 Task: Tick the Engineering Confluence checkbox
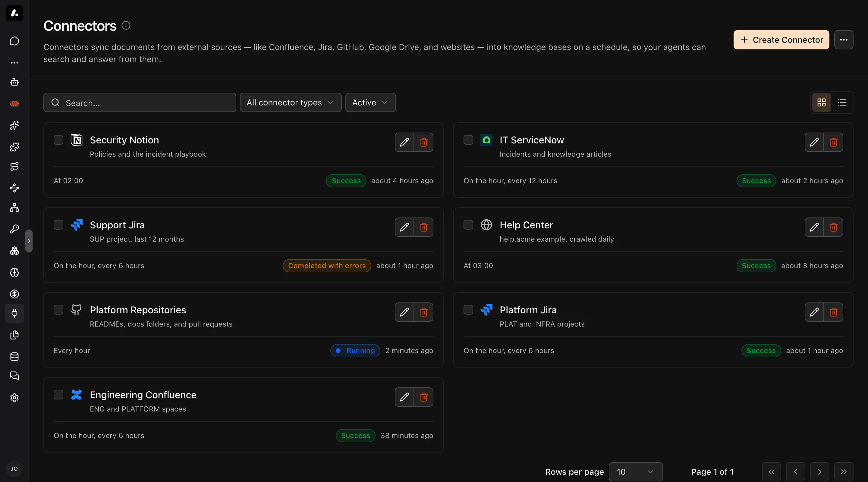pyautogui.click(x=59, y=394)
